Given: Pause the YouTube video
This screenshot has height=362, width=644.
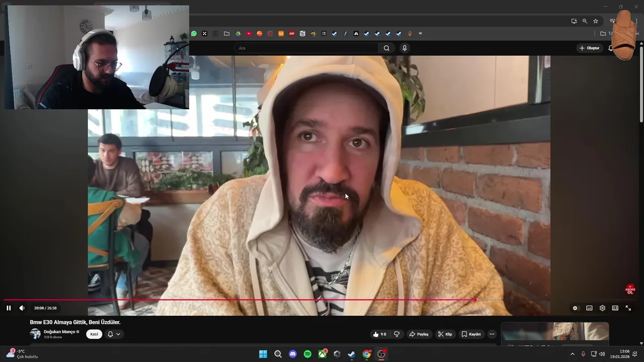Looking at the screenshot, I should point(9,308).
